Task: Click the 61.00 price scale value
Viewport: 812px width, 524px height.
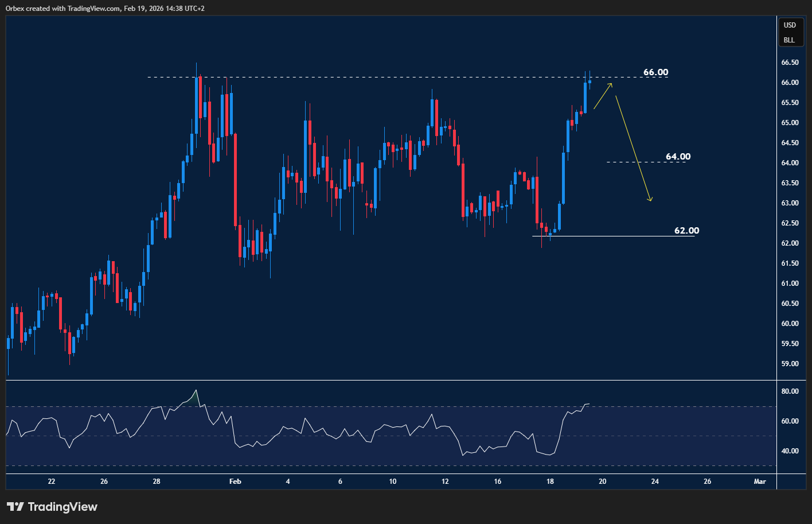Action: pyautogui.click(x=790, y=284)
